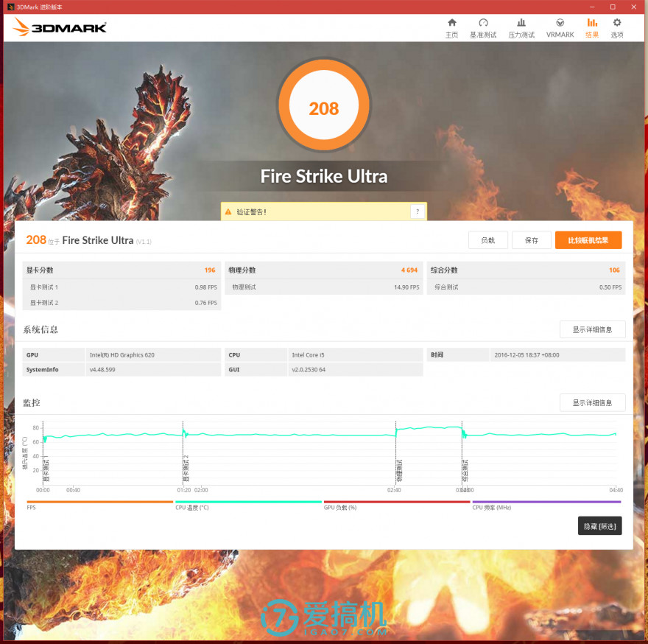
Task: Click the 负载 button
Action: pos(487,240)
